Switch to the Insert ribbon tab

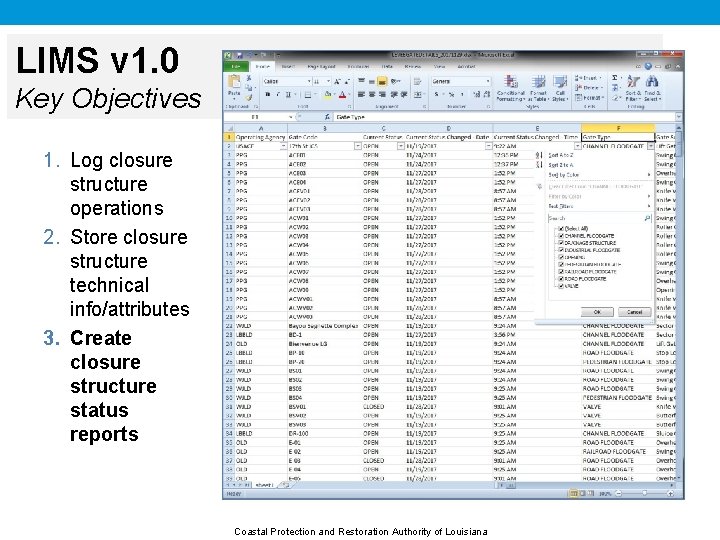click(x=288, y=67)
